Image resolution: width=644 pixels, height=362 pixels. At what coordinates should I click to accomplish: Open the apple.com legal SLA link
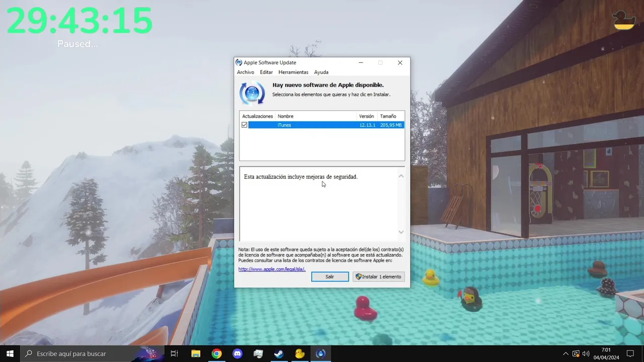coord(272,269)
